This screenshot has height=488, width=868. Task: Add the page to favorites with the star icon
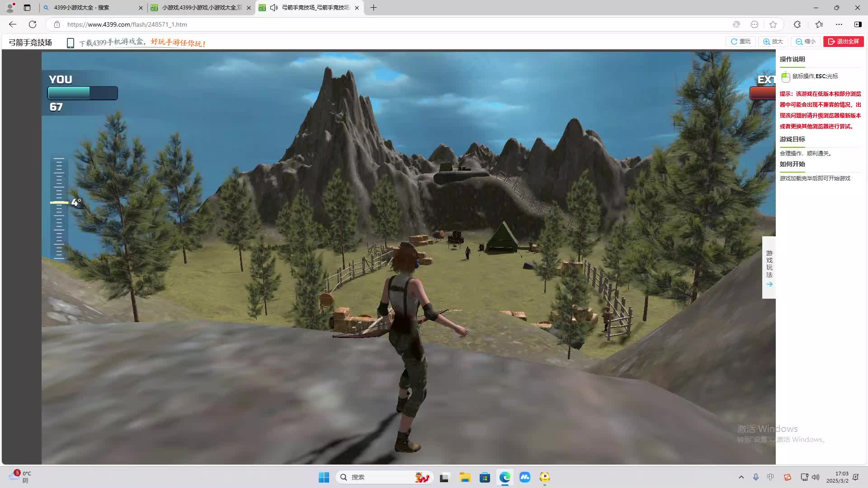click(x=773, y=24)
